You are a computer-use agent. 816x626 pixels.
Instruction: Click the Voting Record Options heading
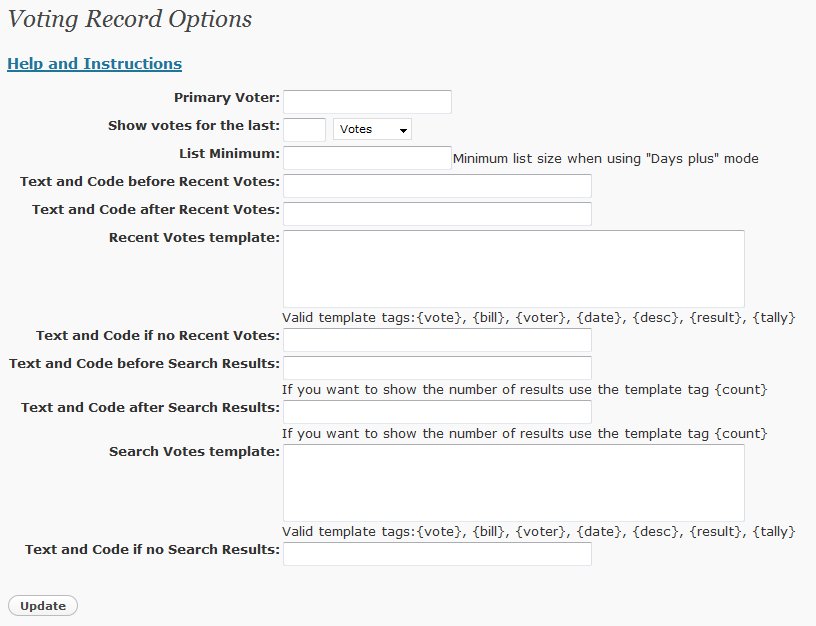130,19
